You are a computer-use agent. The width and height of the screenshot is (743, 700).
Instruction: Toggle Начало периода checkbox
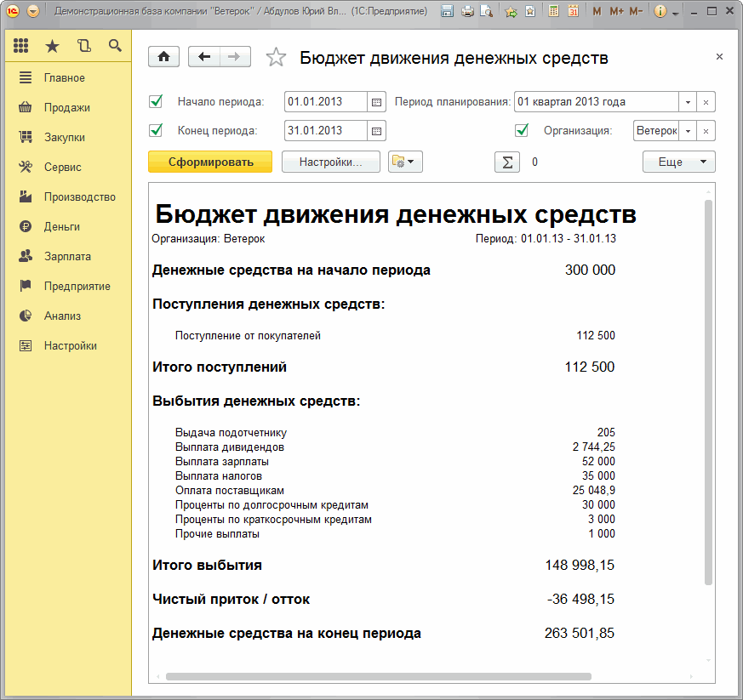click(156, 101)
